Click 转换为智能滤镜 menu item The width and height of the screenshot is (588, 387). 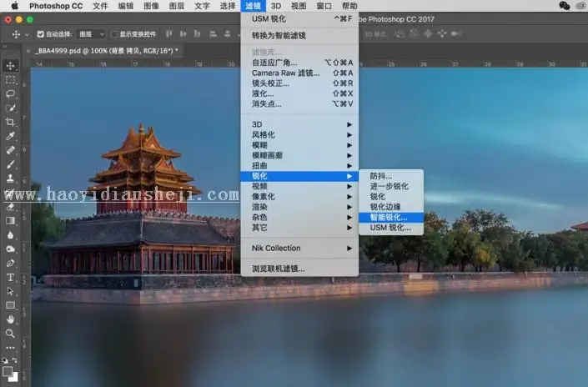(x=299, y=36)
